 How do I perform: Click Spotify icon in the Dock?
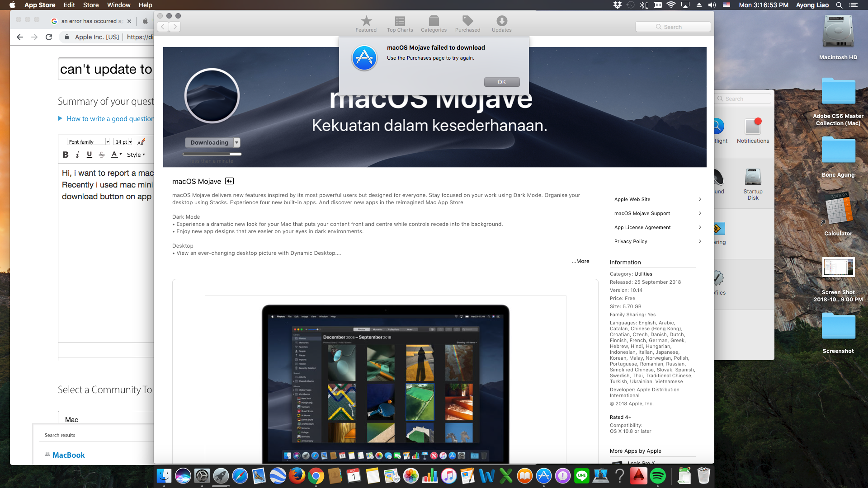click(658, 476)
